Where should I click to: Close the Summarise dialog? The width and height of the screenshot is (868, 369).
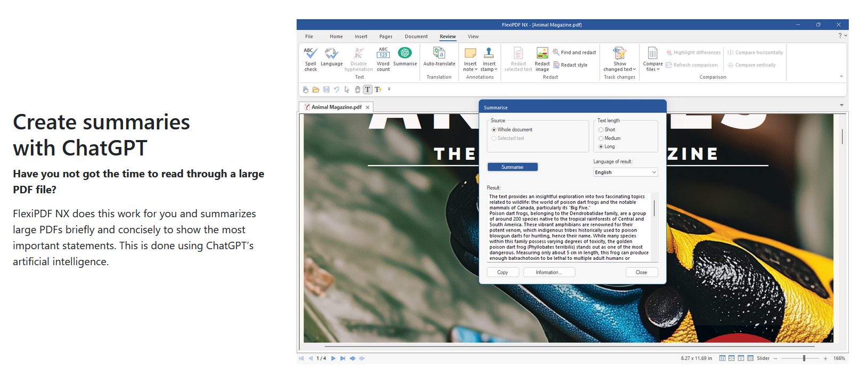[641, 272]
